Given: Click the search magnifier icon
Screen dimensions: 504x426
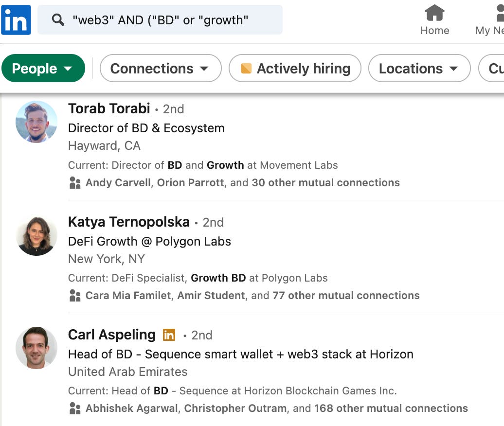Looking at the screenshot, I should pos(58,20).
